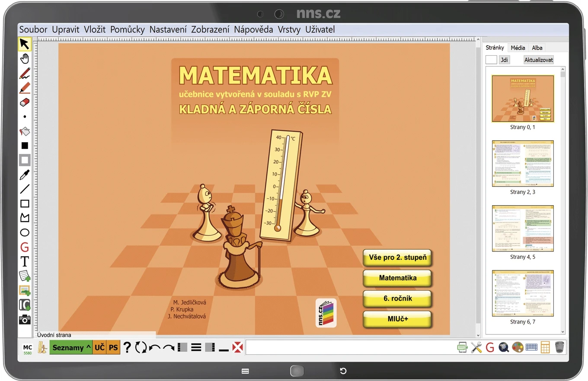Select the eyedropper tool
Viewport: 588px width, 381px height.
pos(25,175)
